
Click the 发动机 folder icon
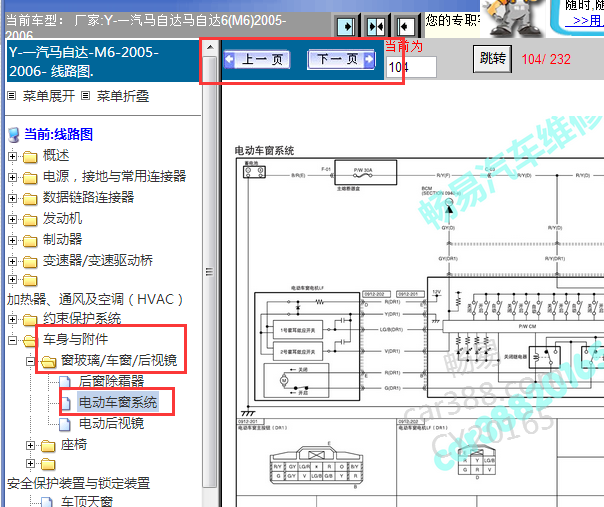[x=30, y=220]
